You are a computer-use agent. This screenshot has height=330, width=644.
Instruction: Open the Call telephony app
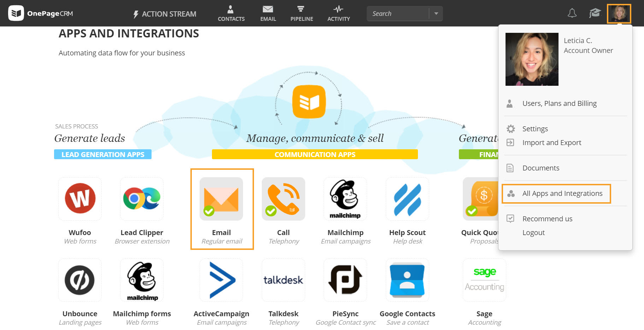(283, 199)
